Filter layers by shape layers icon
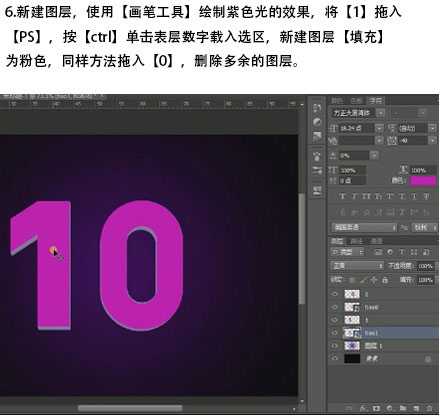Viewport: 440px width, 417px height. click(414, 252)
